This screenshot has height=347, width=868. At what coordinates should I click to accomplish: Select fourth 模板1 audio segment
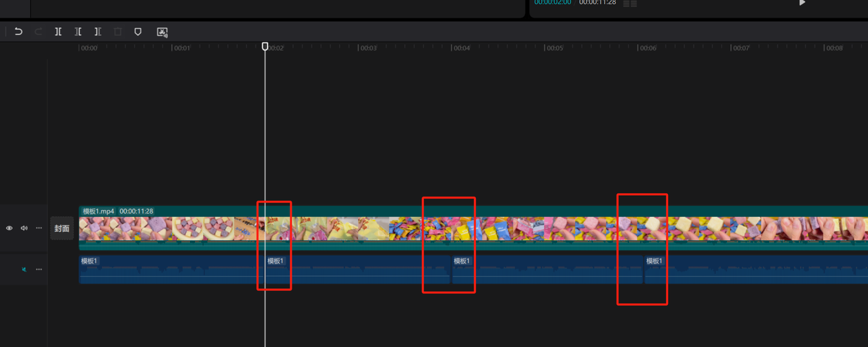click(x=756, y=269)
